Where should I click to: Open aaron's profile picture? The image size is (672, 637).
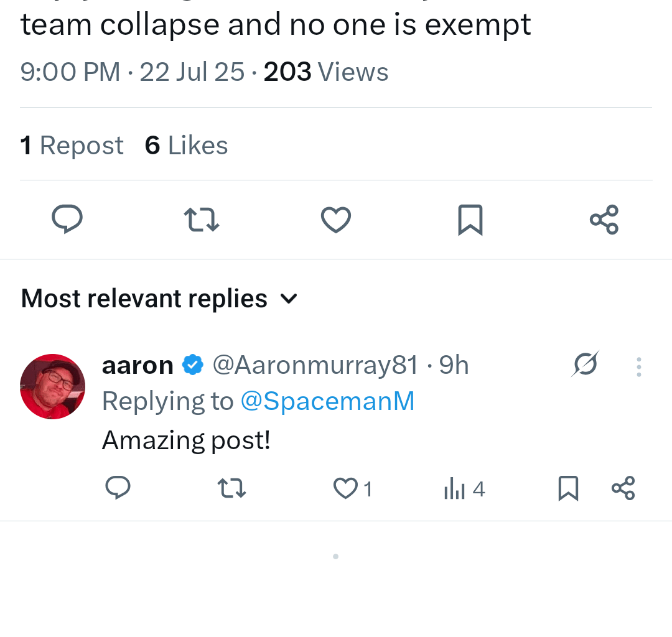pos(53,386)
